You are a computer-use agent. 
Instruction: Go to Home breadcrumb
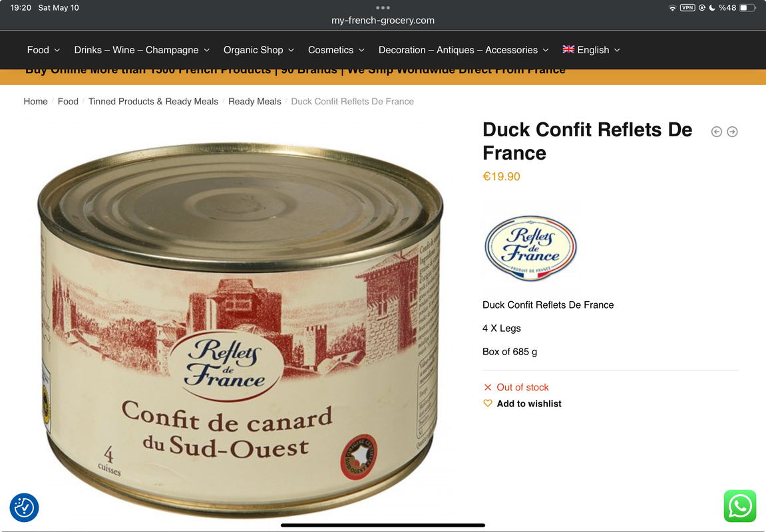pos(36,102)
